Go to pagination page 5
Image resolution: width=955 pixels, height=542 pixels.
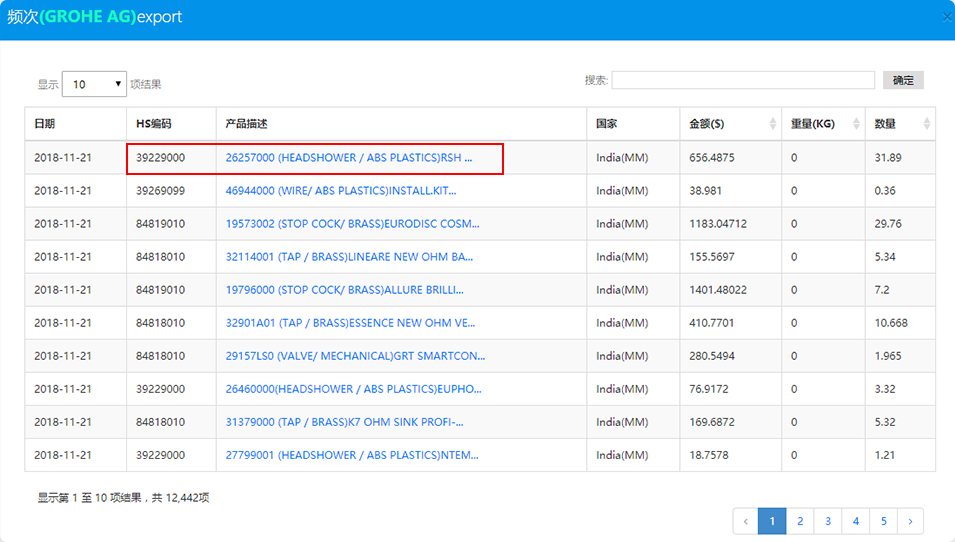tap(884, 521)
